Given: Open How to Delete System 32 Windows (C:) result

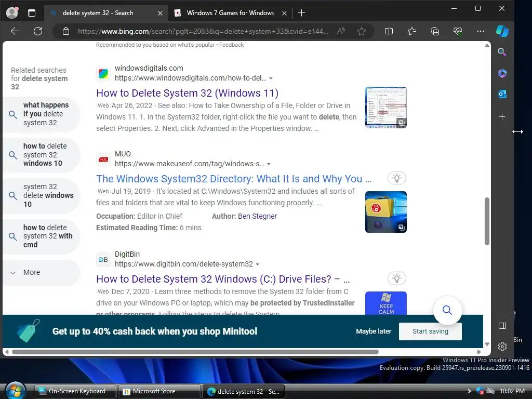Looking at the screenshot, I should coord(223,279).
